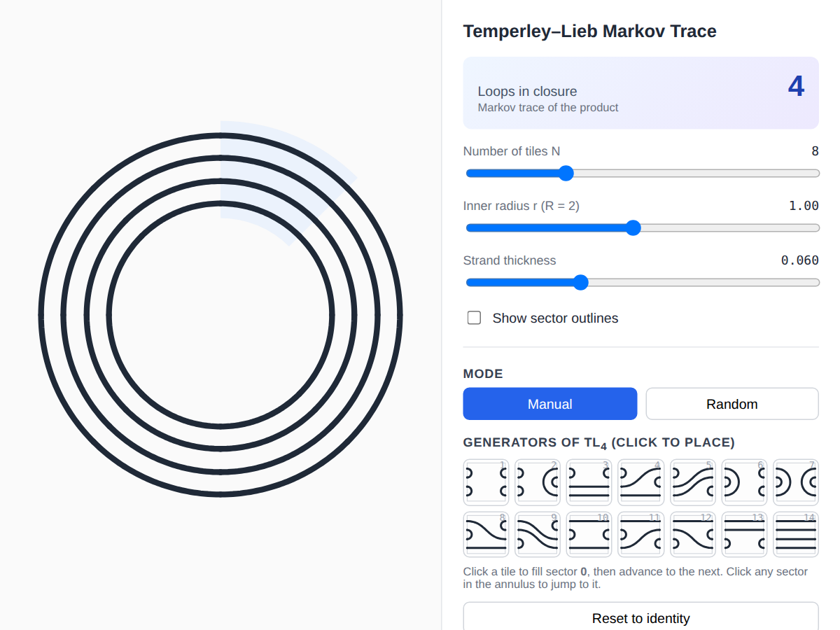Place generator tile number 1
Screen dimensions: 840x630
[486, 482]
